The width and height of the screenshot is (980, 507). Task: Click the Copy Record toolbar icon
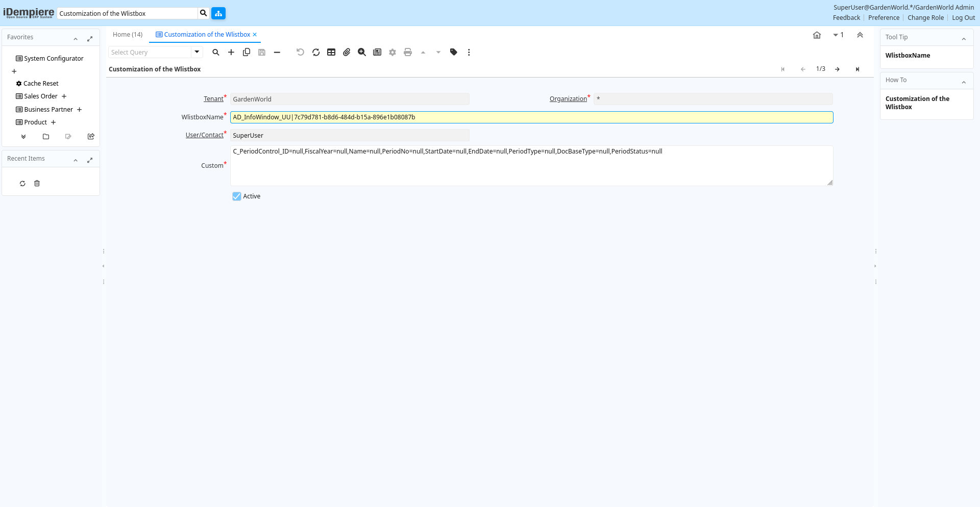[247, 52]
